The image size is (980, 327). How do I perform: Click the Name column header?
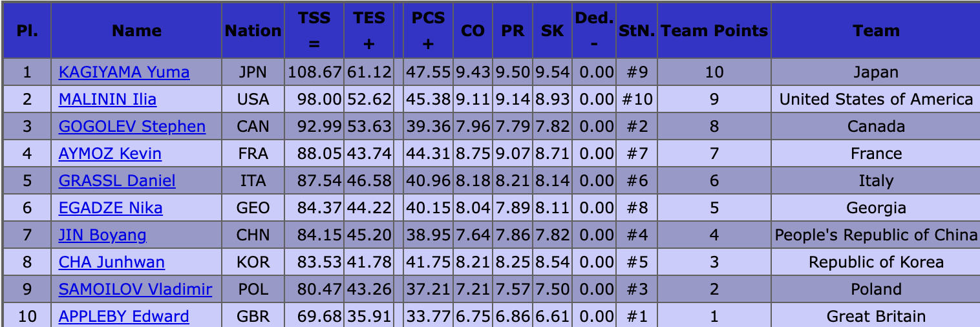tap(136, 30)
